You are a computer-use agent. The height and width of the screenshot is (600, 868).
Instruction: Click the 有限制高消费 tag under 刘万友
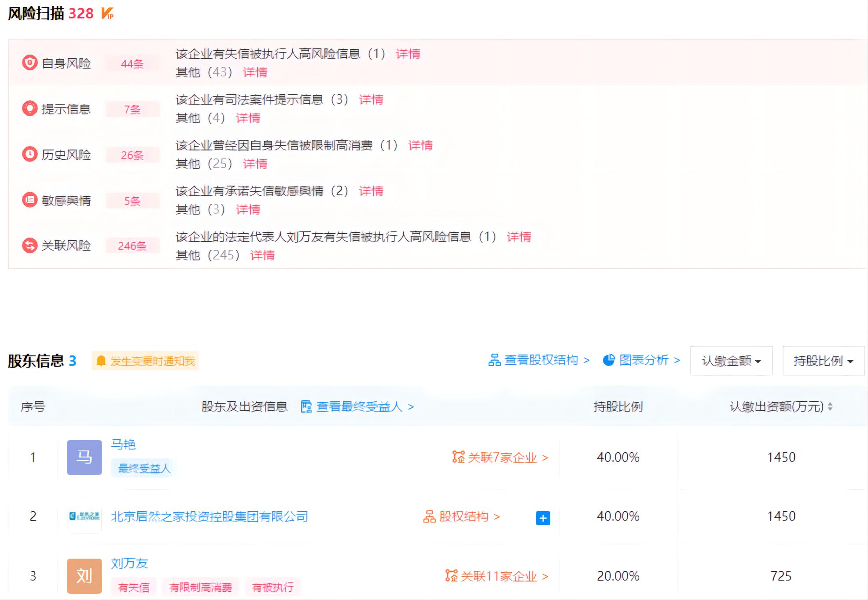coord(200,587)
